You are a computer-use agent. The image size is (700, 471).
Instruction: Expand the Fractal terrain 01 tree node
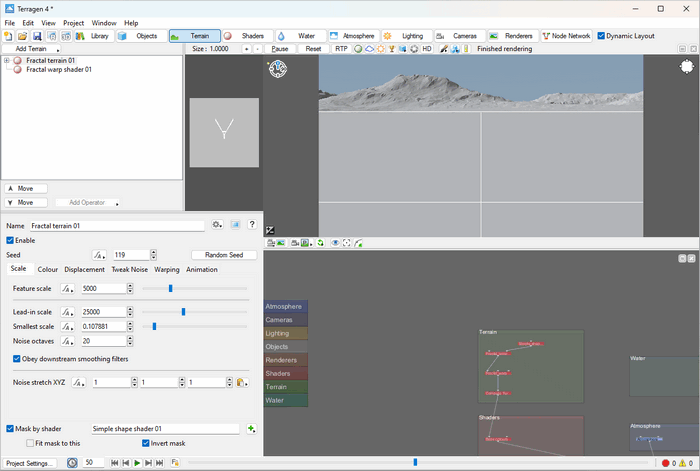7,61
